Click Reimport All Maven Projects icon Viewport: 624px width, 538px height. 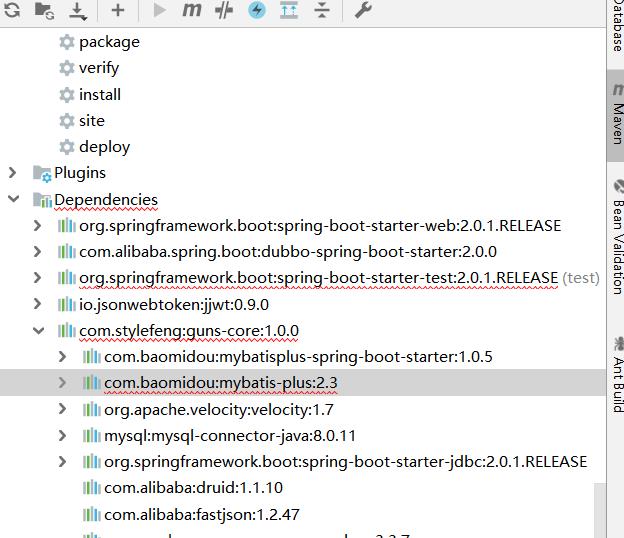(x=12, y=10)
